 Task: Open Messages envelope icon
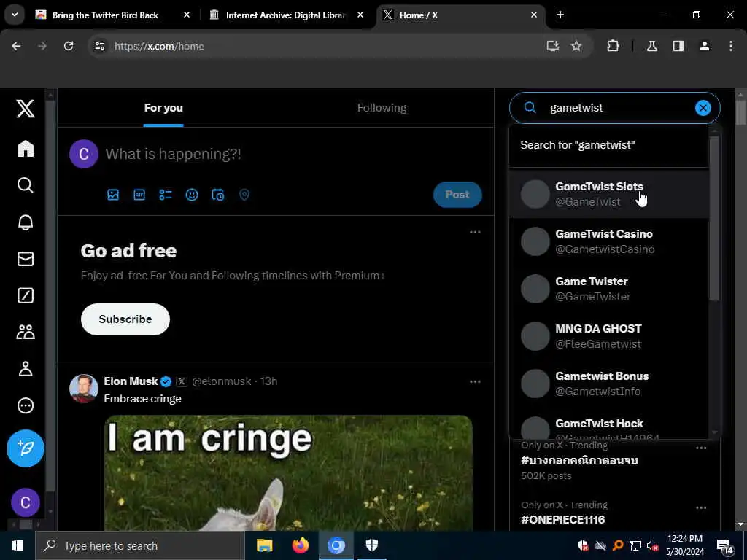(26, 259)
